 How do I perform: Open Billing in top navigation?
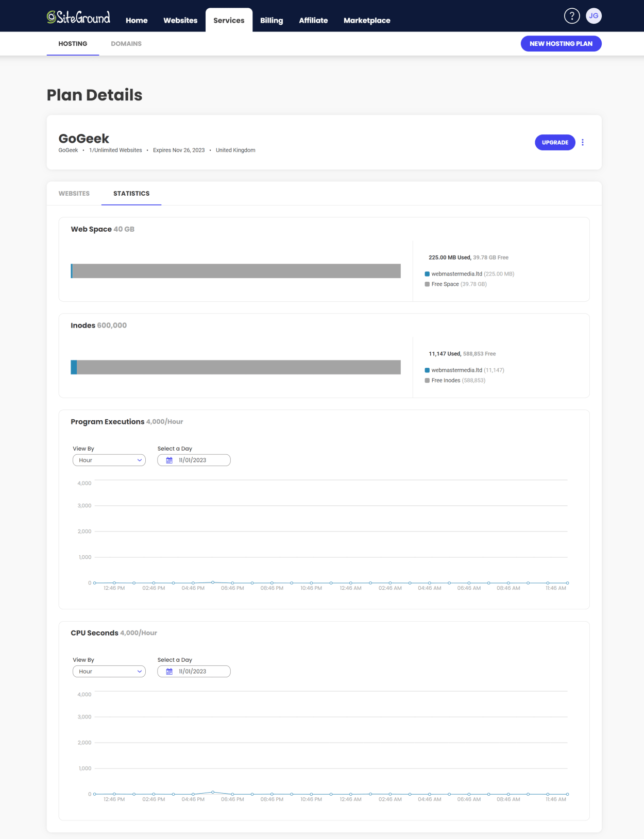point(272,21)
